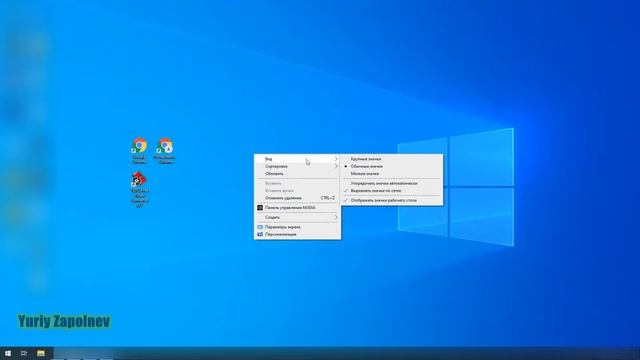Click the CTRL+Z shortcut label

(327, 198)
